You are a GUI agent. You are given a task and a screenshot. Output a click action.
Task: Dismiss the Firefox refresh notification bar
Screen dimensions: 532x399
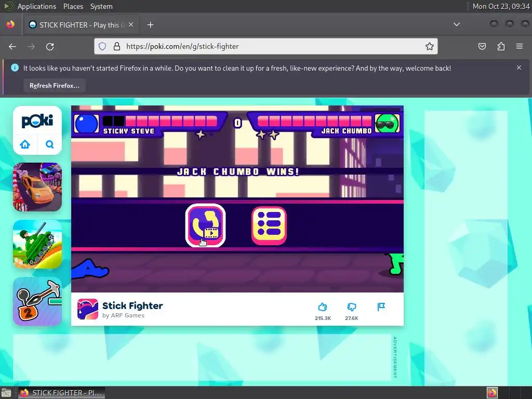(519, 68)
